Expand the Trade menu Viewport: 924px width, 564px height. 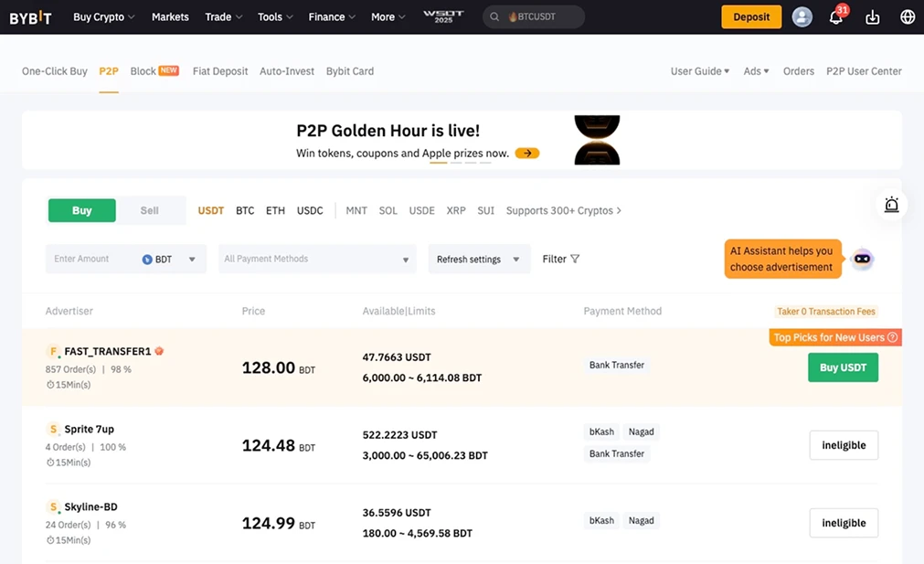[x=223, y=17]
